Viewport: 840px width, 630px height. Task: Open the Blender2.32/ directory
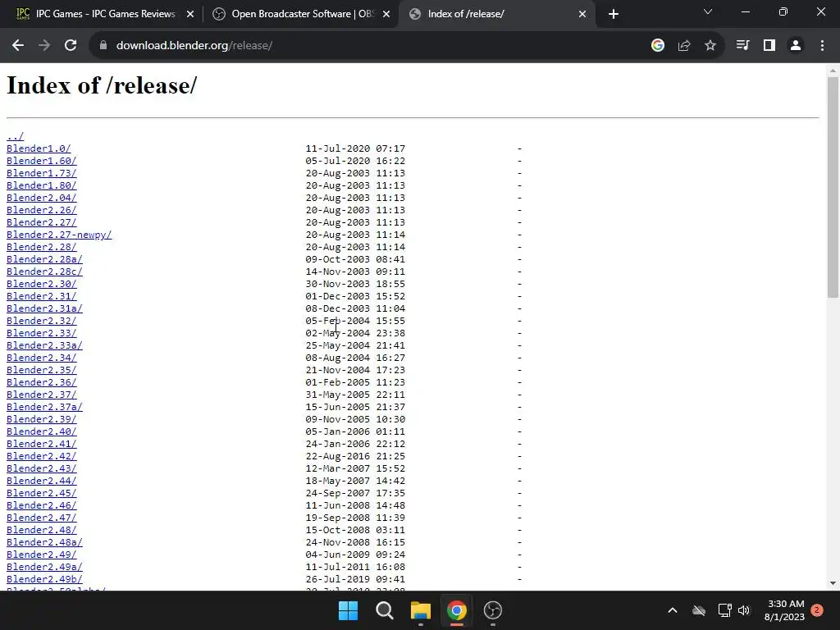click(x=41, y=321)
